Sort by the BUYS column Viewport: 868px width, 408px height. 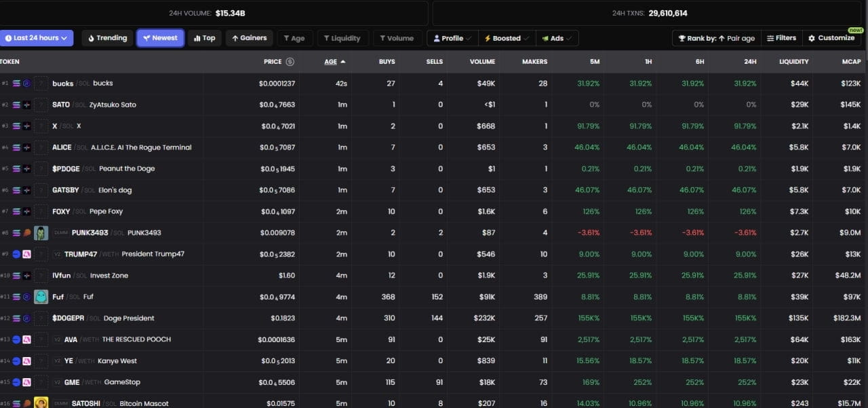pyautogui.click(x=387, y=62)
